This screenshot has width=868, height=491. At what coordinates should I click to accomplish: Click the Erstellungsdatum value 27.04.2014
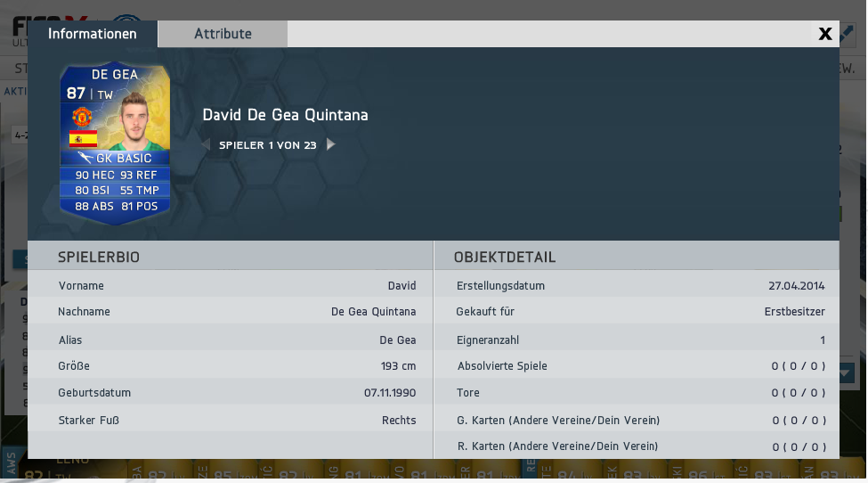pyautogui.click(x=796, y=285)
